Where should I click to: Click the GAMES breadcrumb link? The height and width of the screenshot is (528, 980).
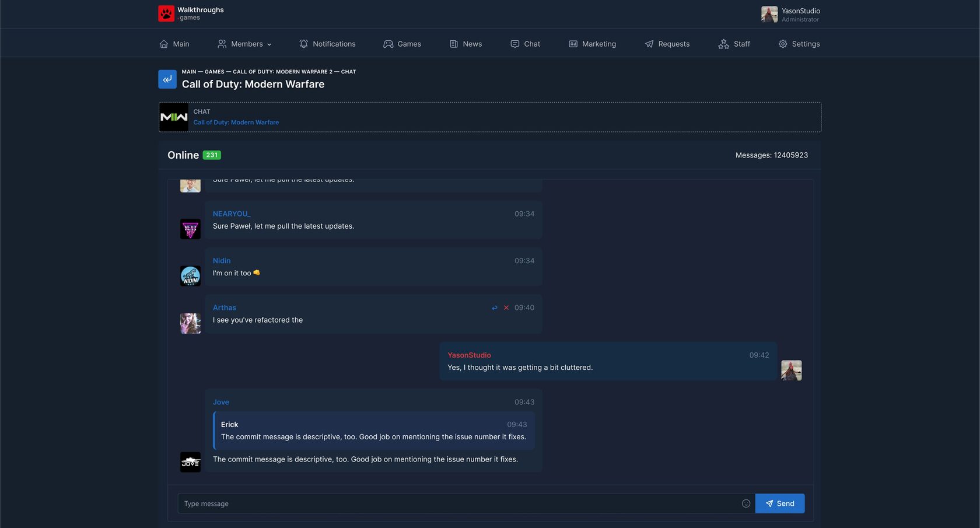point(215,72)
